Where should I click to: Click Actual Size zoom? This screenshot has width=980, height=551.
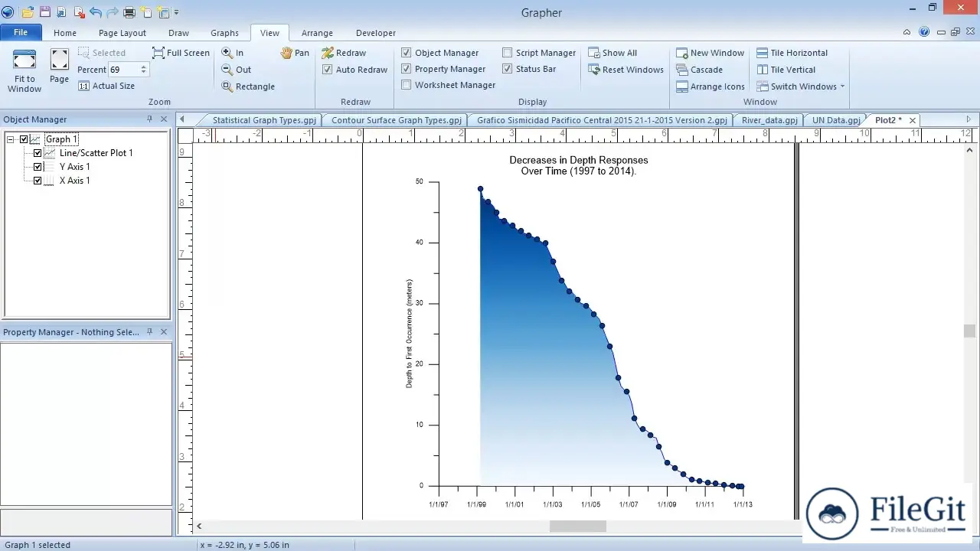point(106,86)
